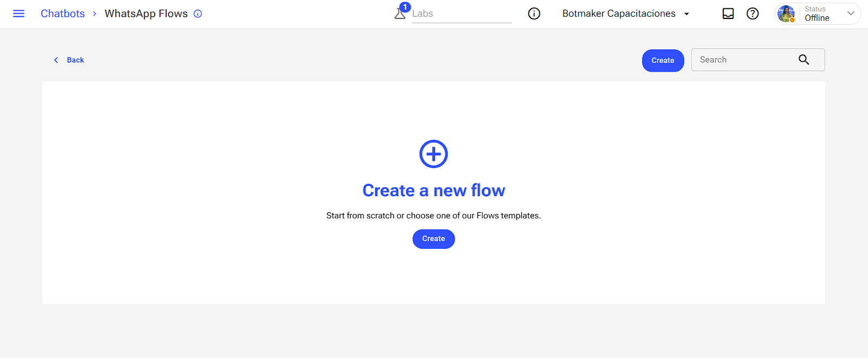Screen dimensions: 868x358
Task: Click the top Create button beside Search
Action: 663,60
